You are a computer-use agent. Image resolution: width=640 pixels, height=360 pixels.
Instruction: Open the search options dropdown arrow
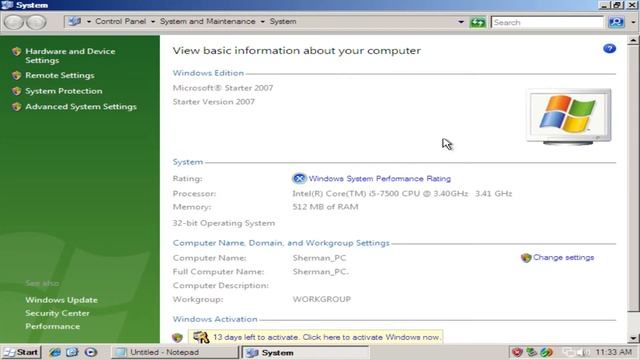point(633,22)
